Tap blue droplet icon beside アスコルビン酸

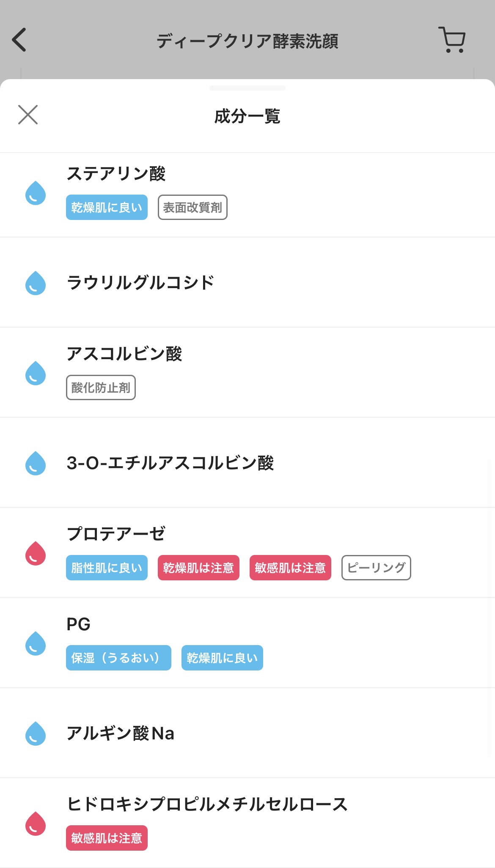click(36, 373)
